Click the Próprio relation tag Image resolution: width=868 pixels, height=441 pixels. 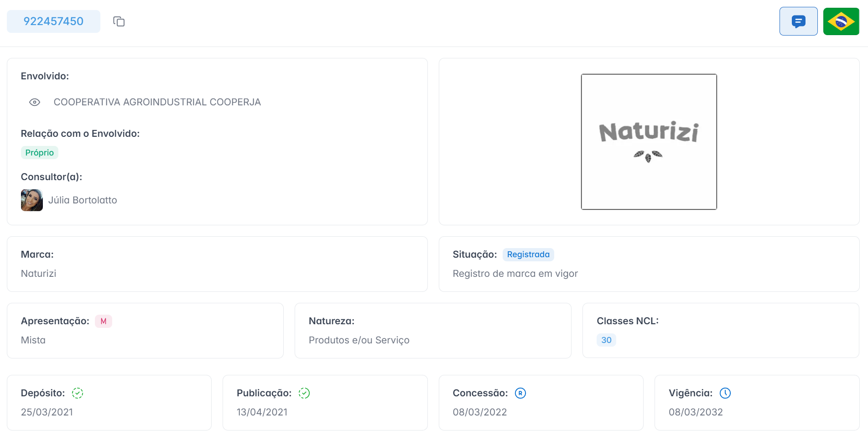(x=40, y=153)
